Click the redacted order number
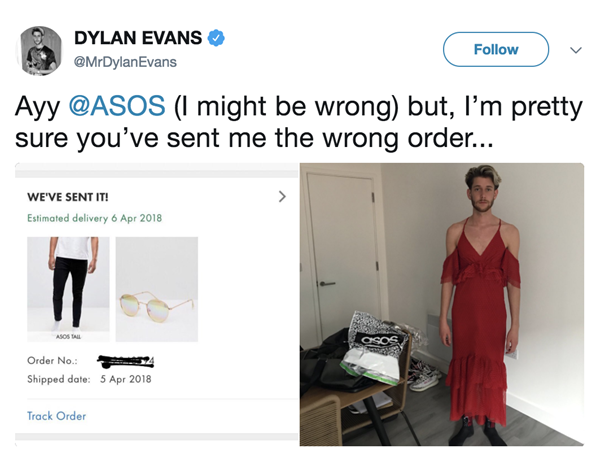The height and width of the screenshot is (450, 600). click(126, 361)
